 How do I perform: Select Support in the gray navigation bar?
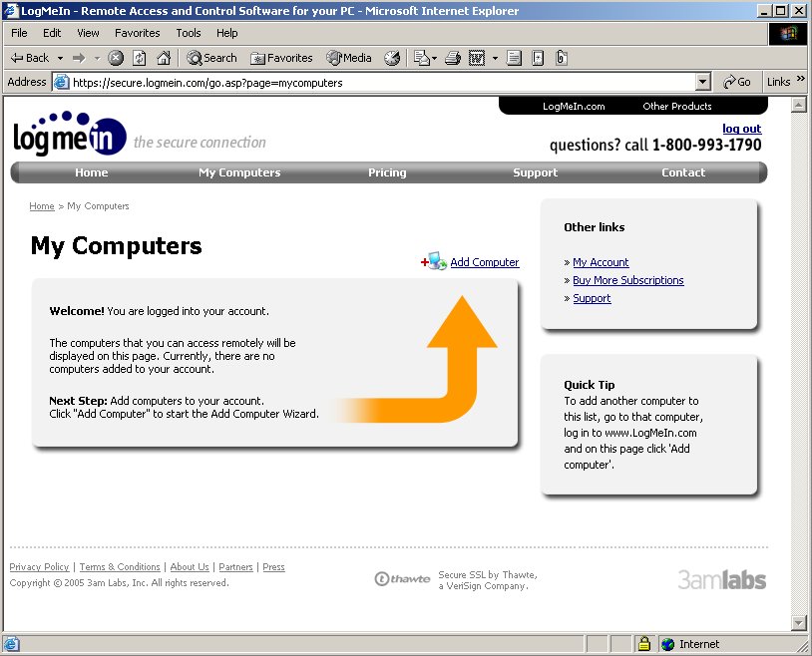[x=535, y=172]
